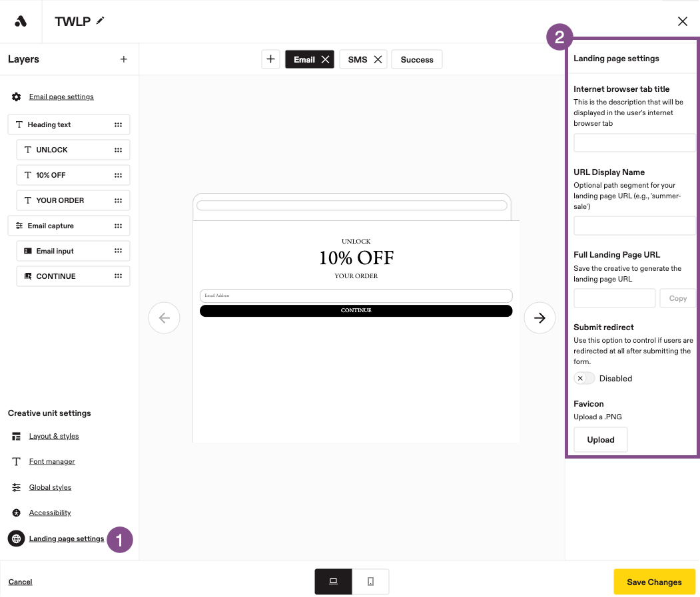Go to the next step with the right arrow
The height and width of the screenshot is (597, 700).
[x=539, y=317]
